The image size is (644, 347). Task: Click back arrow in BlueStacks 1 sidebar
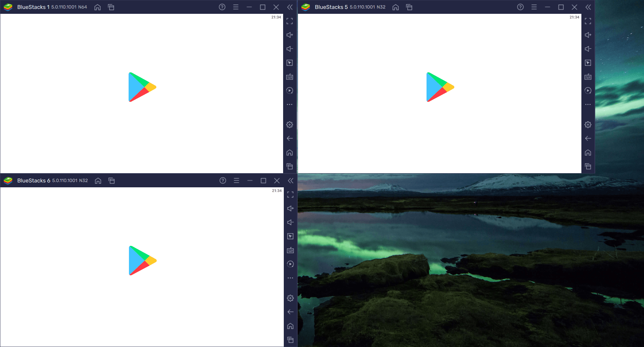290,138
